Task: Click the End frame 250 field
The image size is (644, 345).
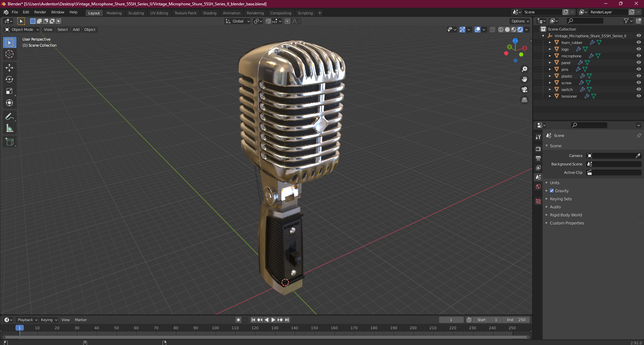Action: click(516, 320)
